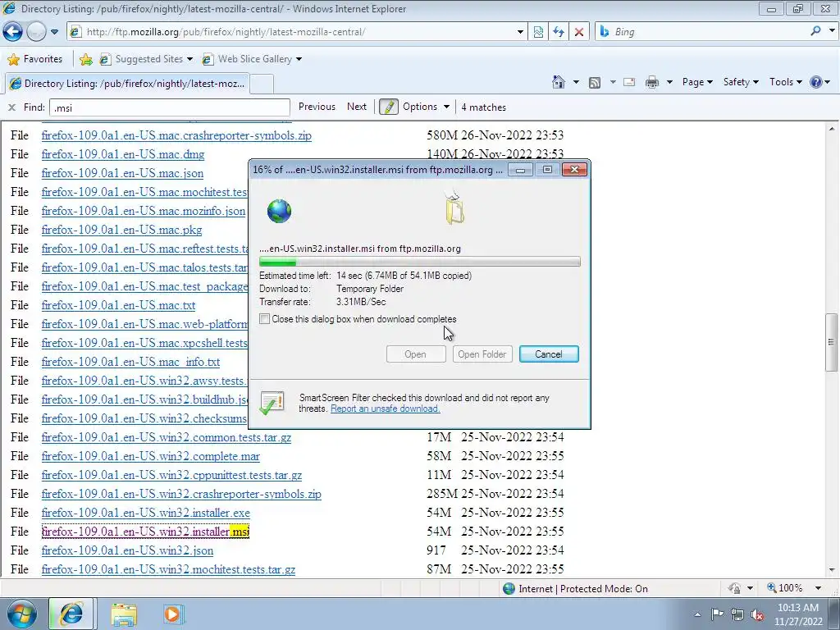Click Report an unsafe download link

coord(386,409)
